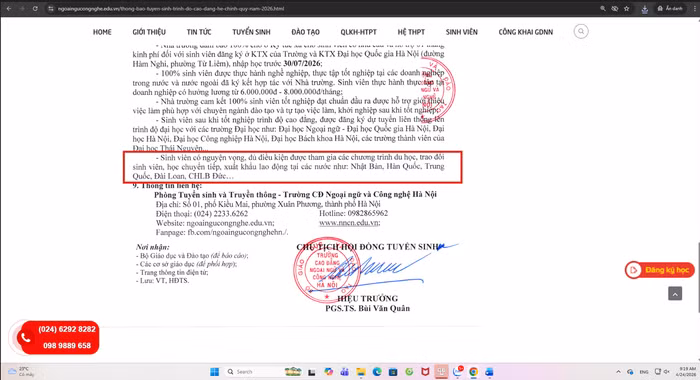Open the TUYỂN SINH menu item

(251, 32)
